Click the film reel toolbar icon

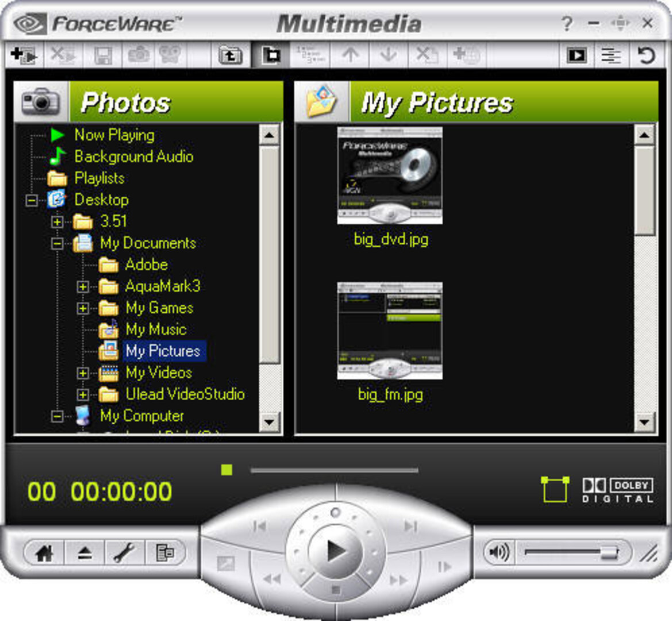(x=170, y=55)
